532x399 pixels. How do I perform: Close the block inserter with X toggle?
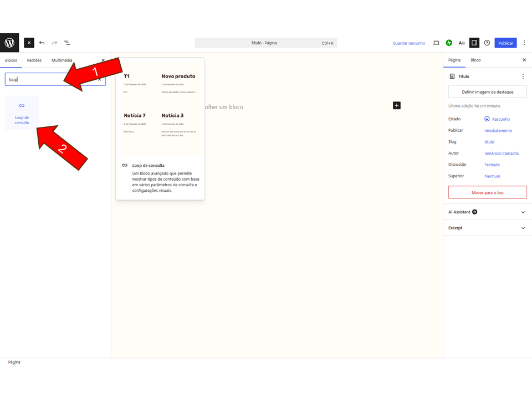tap(29, 43)
